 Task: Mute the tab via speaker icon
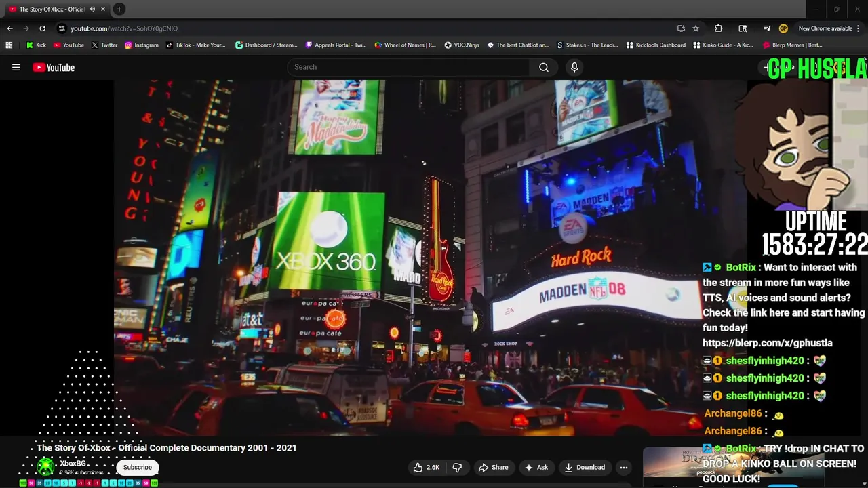click(92, 9)
